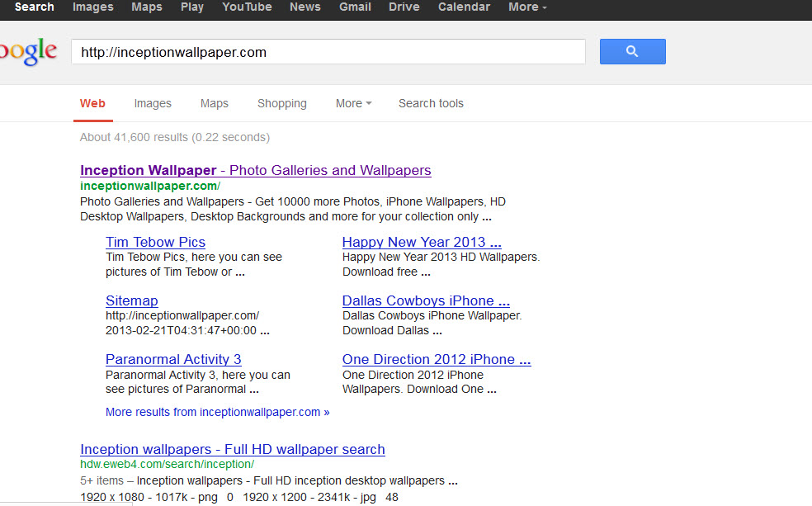Screen dimensions: 812x506
Task: Open the Tim Tebow Pics sitelink
Action: pyautogui.click(x=155, y=242)
